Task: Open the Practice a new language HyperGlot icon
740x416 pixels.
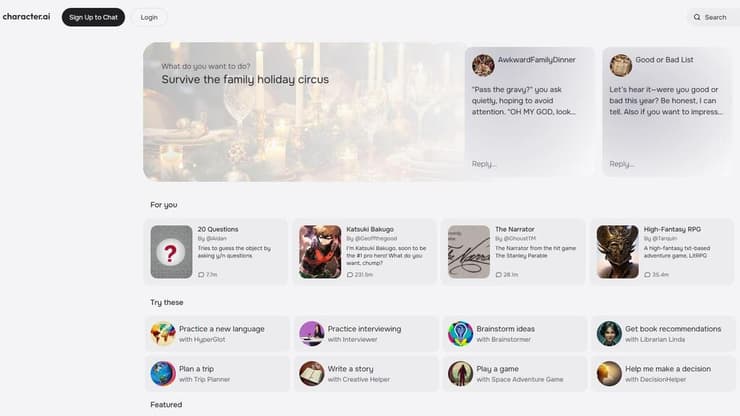Action: tap(163, 333)
